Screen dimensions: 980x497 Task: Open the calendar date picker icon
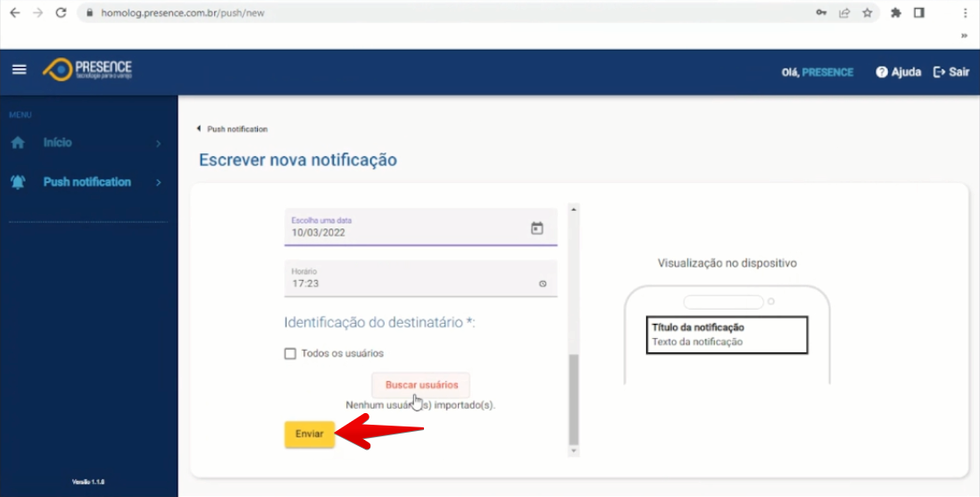537,228
